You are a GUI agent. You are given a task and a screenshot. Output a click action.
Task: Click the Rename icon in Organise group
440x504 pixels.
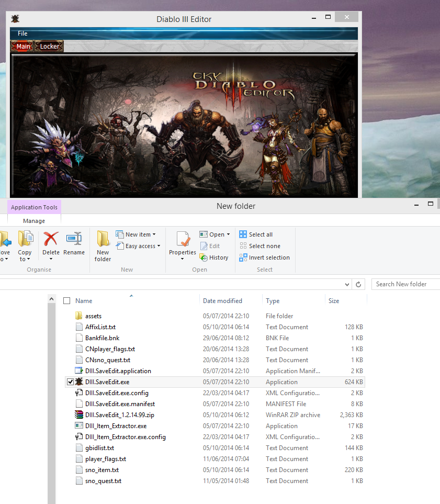[74, 240]
